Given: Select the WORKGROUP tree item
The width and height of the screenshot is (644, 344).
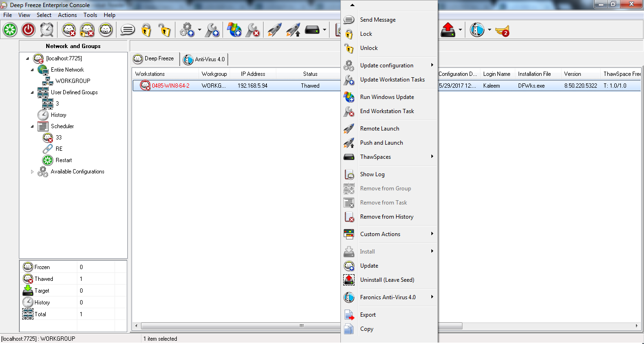Looking at the screenshot, I should [x=73, y=81].
